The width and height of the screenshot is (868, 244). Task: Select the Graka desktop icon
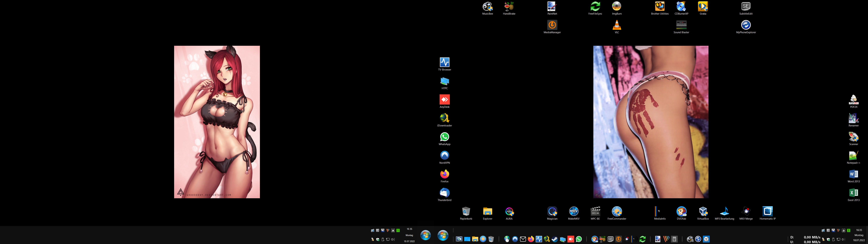(x=703, y=8)
